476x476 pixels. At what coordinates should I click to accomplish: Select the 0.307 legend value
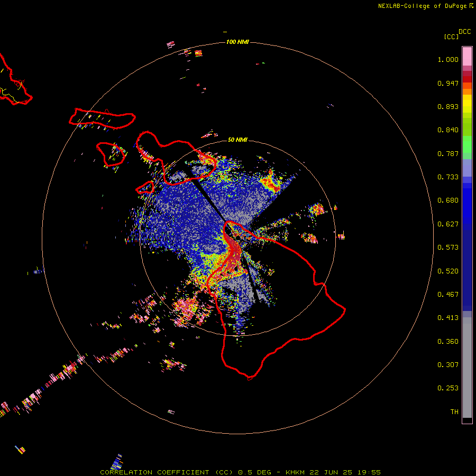pyautogui.click(x=448, y=365)
